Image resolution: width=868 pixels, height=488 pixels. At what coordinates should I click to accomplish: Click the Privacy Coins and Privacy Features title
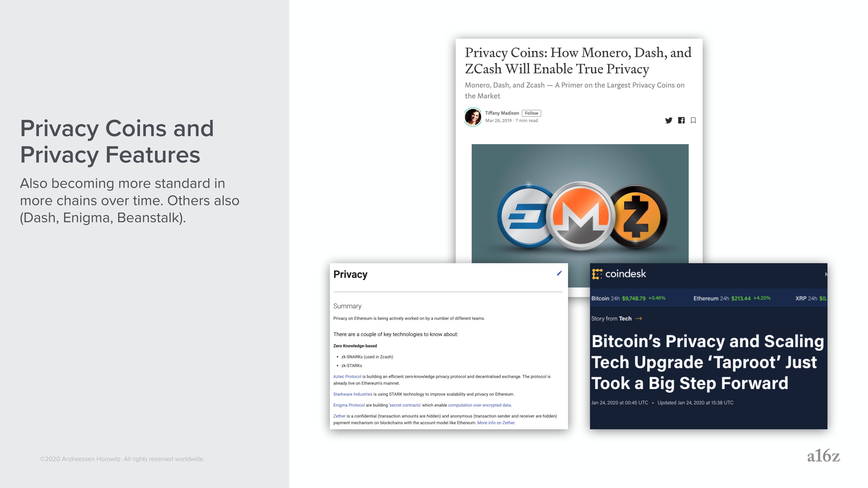tap(117, 142)
